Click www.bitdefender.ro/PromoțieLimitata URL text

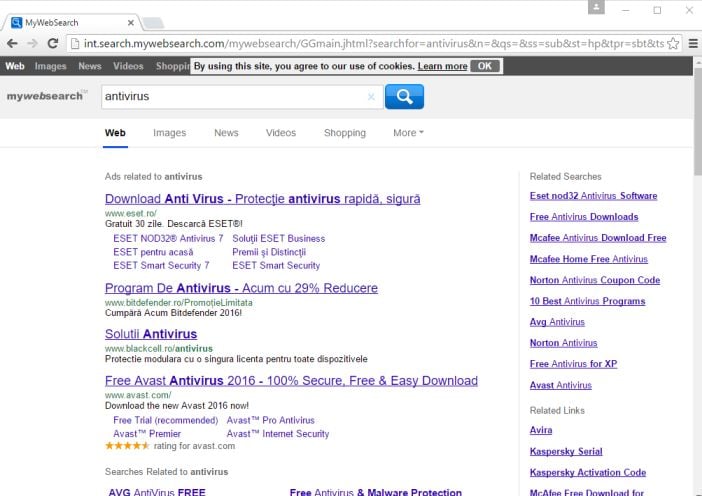(179, 303)
